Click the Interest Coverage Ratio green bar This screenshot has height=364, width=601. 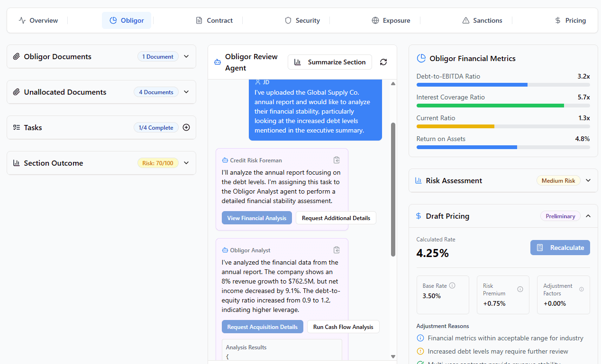[490, 106]
